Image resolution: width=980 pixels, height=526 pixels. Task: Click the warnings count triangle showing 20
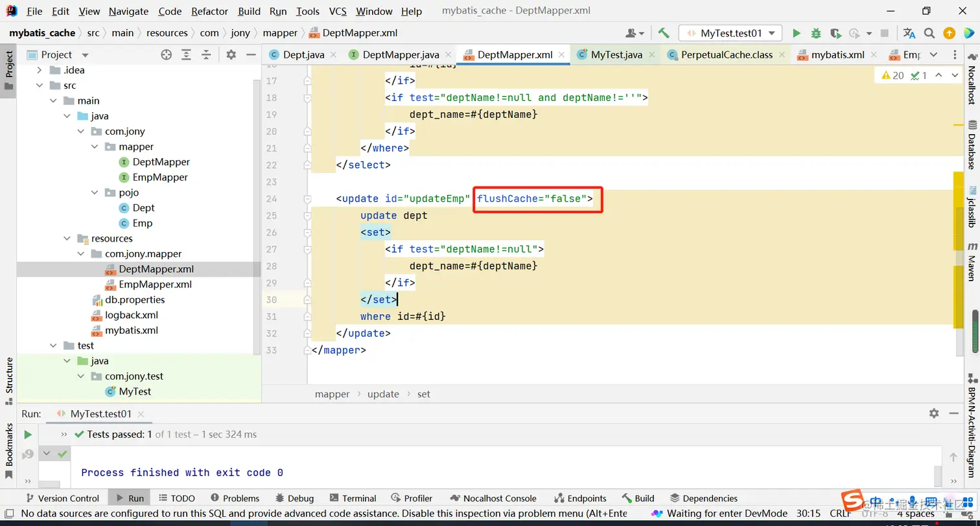tap(892, 76)
